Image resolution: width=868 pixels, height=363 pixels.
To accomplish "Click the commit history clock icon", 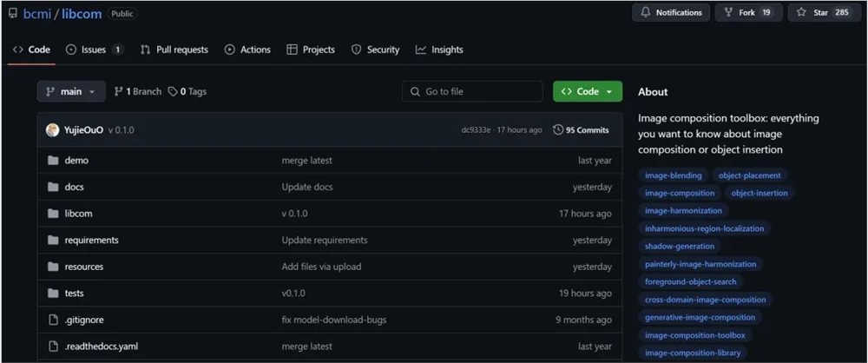I will tap(558, 130).
